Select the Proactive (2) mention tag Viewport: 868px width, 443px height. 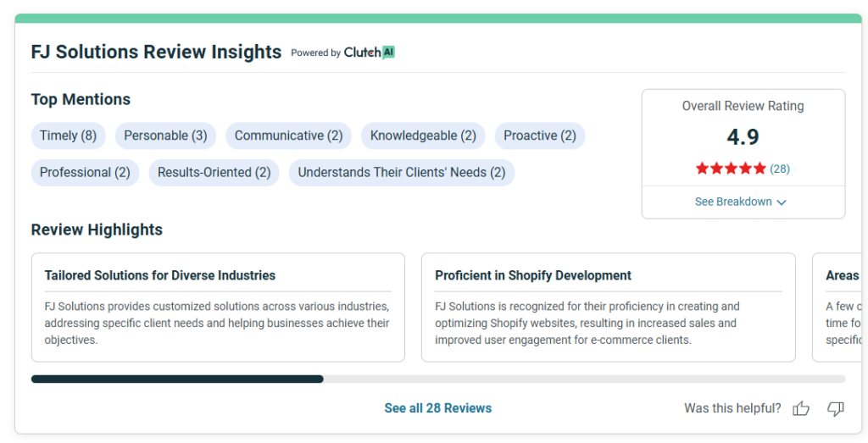coord(540,136)
